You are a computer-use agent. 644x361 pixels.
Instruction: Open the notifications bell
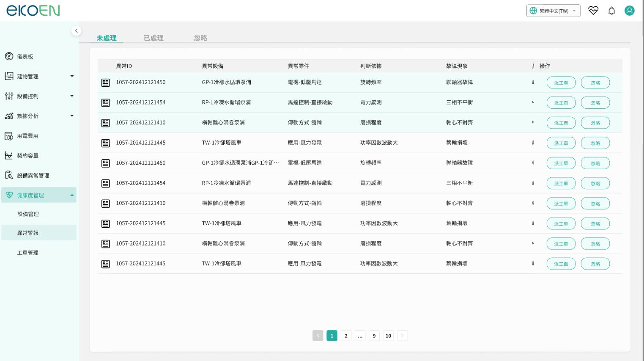tap(611, 11)
